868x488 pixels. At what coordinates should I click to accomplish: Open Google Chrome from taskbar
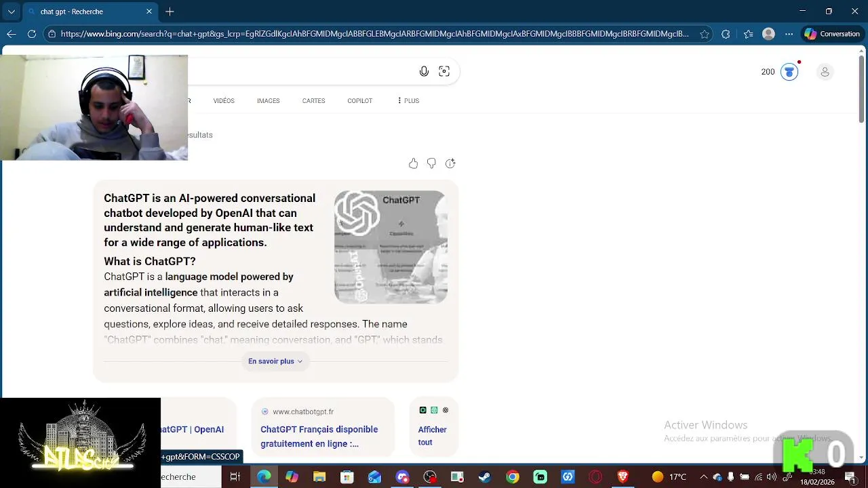[x=512, y=477]
